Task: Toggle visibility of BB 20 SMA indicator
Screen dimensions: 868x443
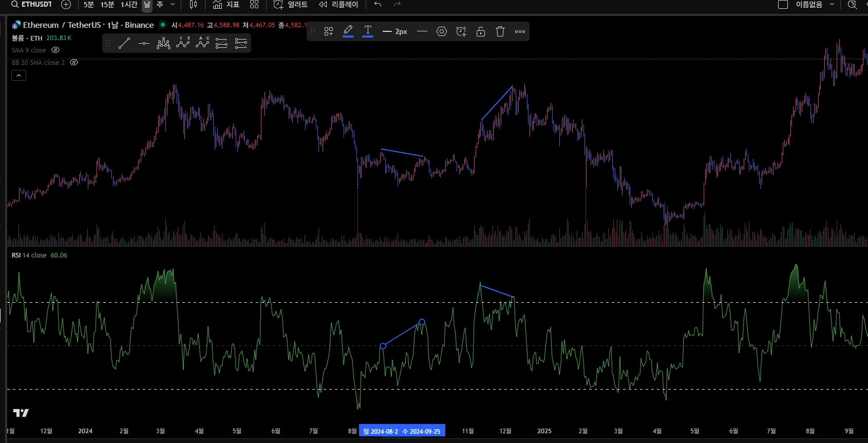Action: tap(74, 62)
